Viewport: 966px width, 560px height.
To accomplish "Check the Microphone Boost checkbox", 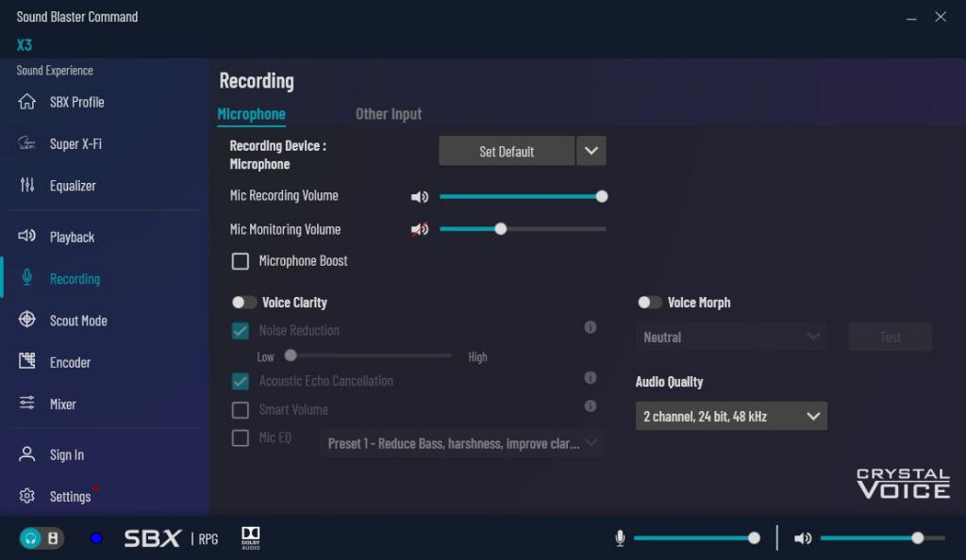I will point(241,261).
